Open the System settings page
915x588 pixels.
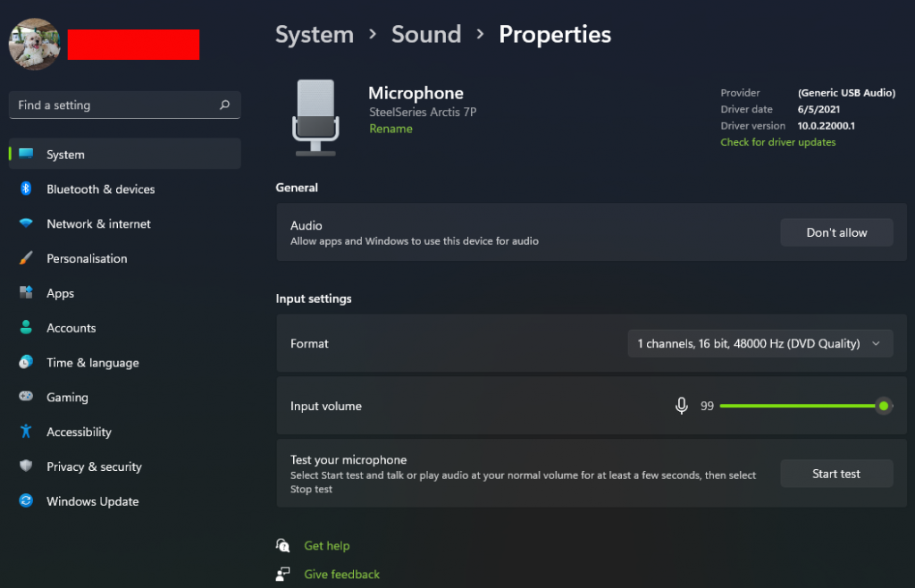coord(125,154)
